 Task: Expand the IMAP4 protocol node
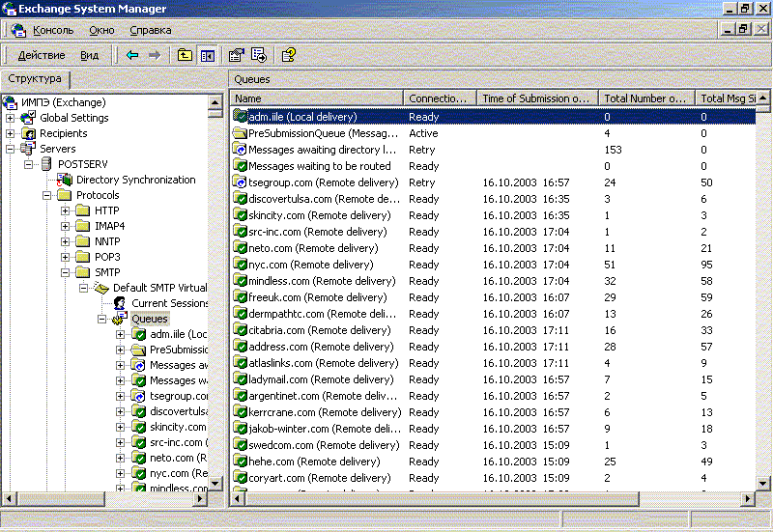(65, 226)
